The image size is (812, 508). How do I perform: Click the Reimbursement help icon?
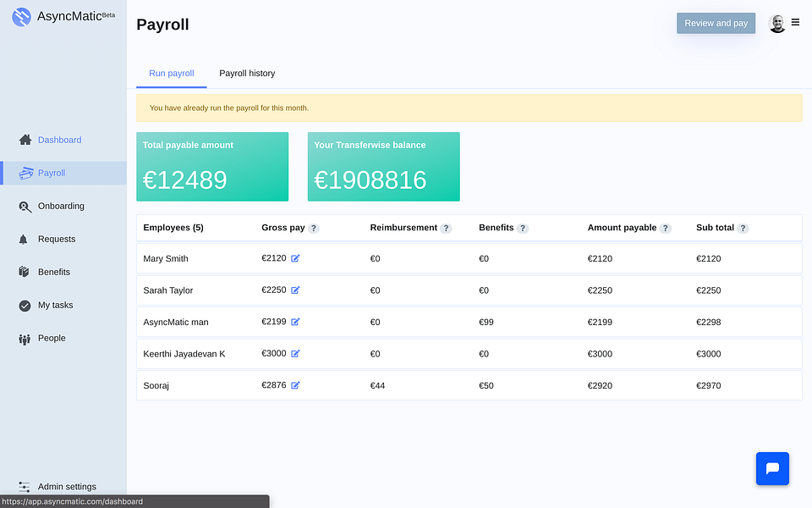tap(446, 229)
